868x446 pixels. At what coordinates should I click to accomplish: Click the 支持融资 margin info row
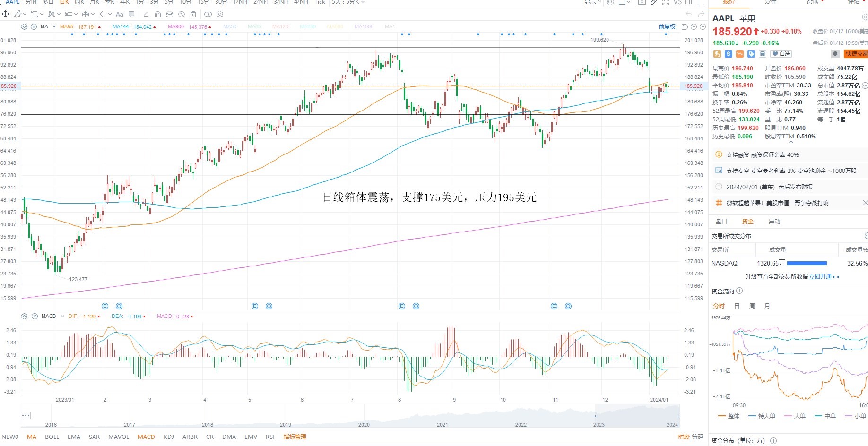point(790,155)
